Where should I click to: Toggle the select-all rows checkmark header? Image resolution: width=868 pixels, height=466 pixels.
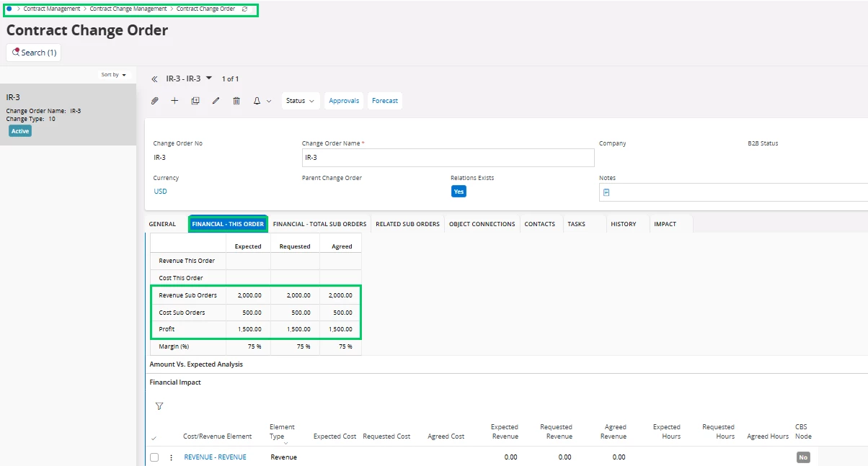[x=154, y=438]
